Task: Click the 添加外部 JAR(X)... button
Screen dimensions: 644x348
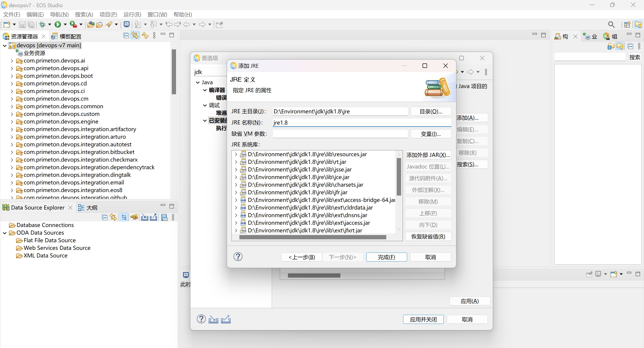Action: tap(428, 155)
